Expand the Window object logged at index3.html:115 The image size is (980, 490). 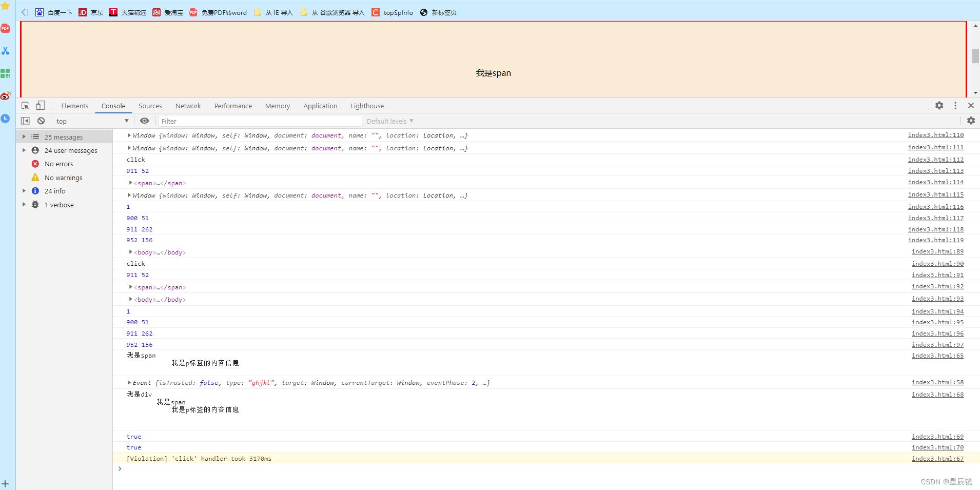[x=129, y=195]
